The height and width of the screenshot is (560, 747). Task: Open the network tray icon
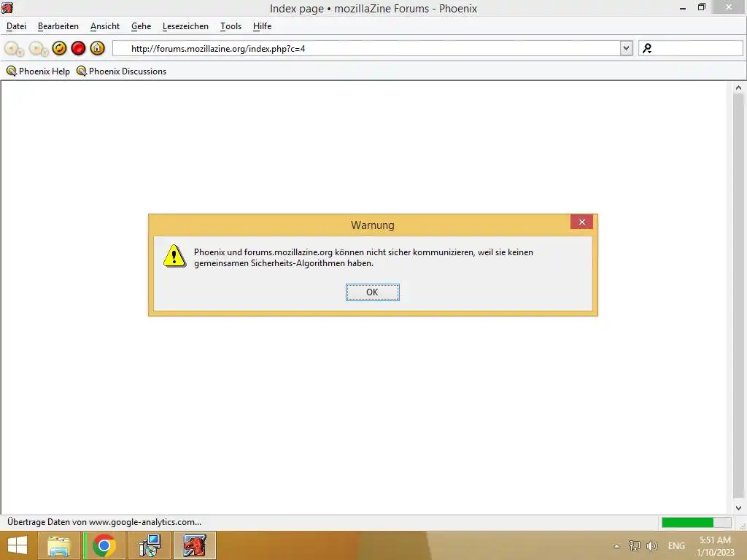coord(634,545)
